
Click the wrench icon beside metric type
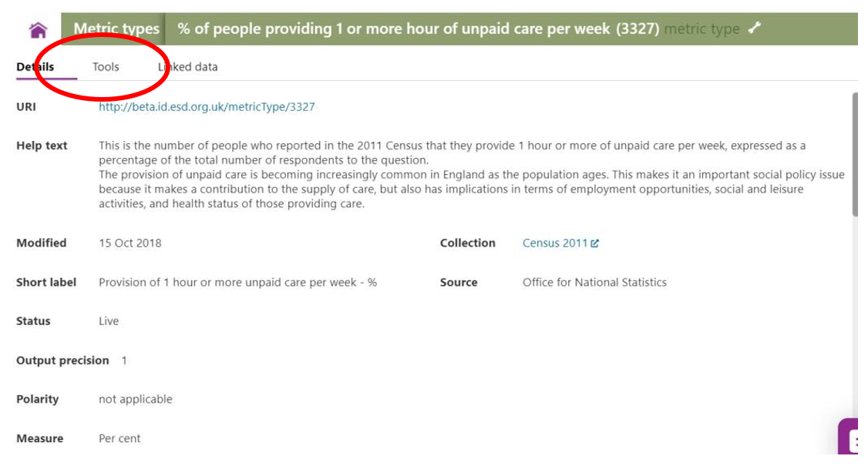(x=755, y=28)
